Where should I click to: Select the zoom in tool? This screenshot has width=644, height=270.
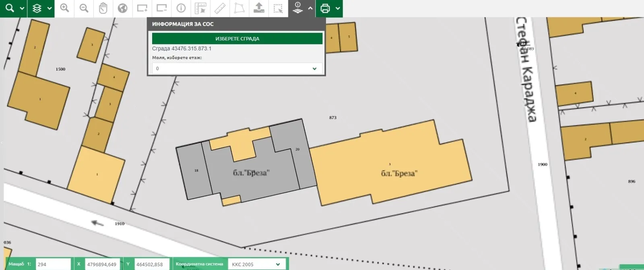(x=64, y=8)
